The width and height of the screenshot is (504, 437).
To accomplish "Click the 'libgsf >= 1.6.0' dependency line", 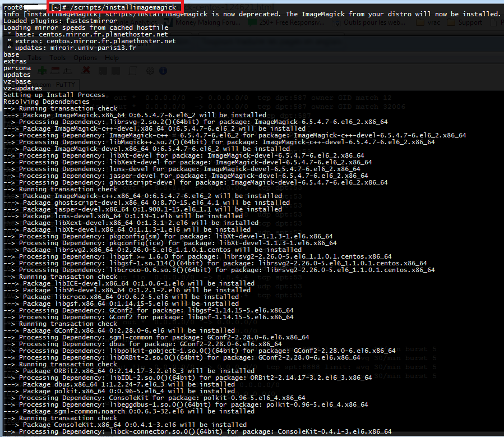I will 197,257.
